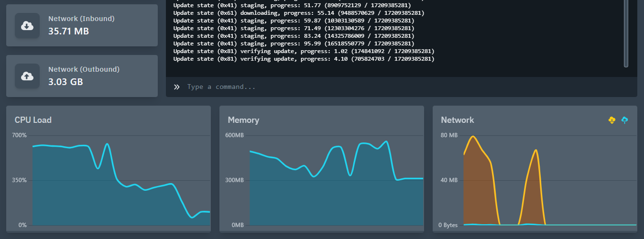Click the 700% axis label on CPU chart
Viewport: 644px width, 239px height.
(20, 135)
